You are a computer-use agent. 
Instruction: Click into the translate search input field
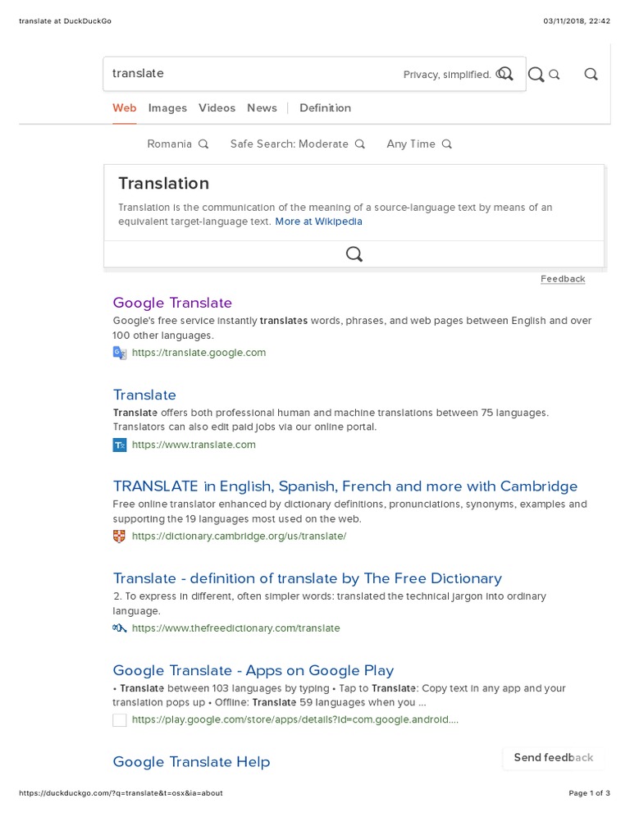(246, 74)
